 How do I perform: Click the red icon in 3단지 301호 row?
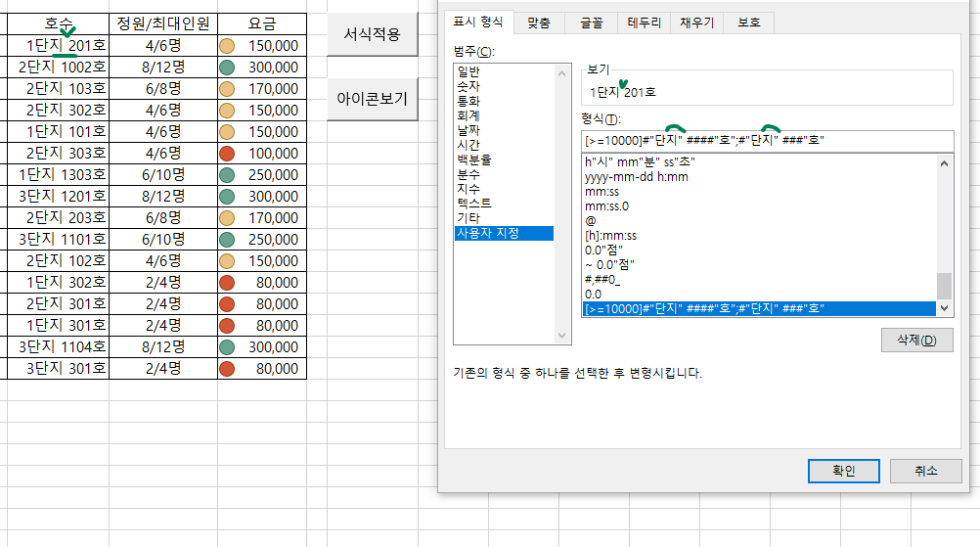point(227,369)
